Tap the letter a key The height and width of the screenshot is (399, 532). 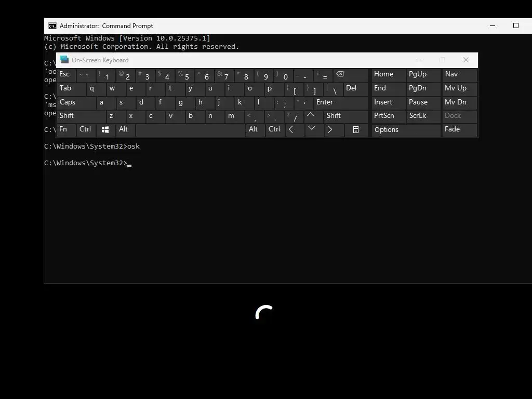(106, 103)
